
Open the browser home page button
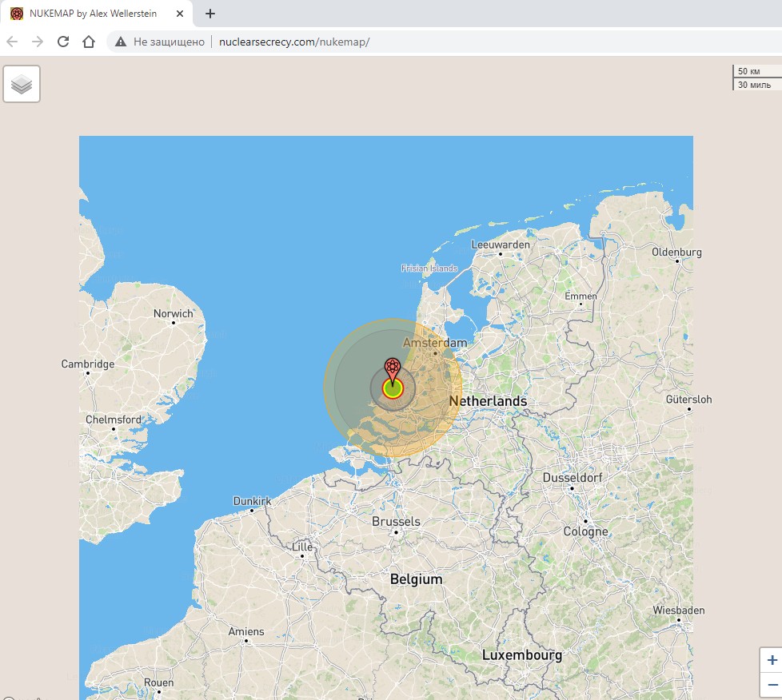click(x=89, y=42)
